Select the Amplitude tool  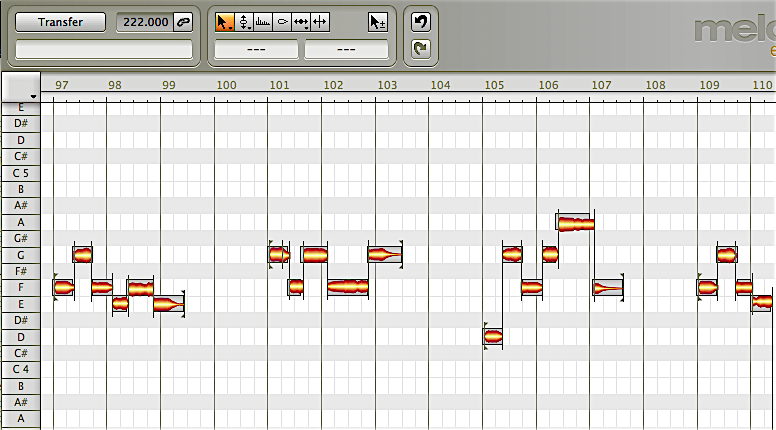(282, 22)
